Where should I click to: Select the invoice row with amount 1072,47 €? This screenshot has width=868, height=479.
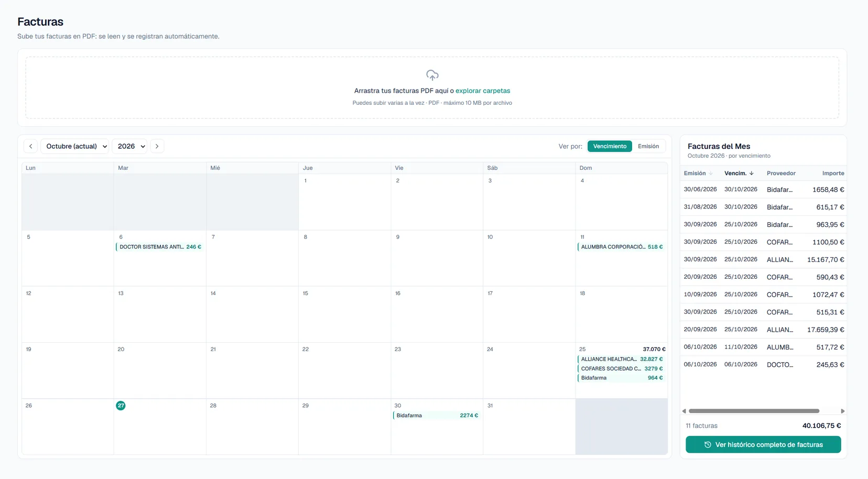(x=763, y=295)
